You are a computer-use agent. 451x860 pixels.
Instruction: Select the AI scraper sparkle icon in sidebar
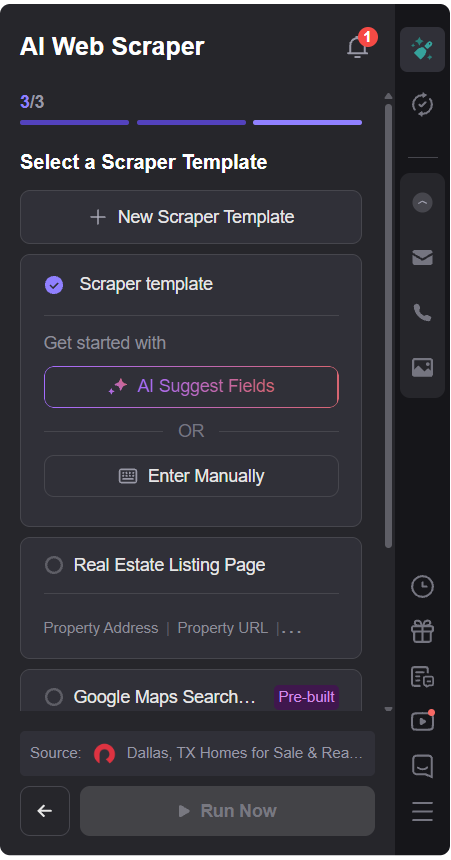(x=422, y=49)
